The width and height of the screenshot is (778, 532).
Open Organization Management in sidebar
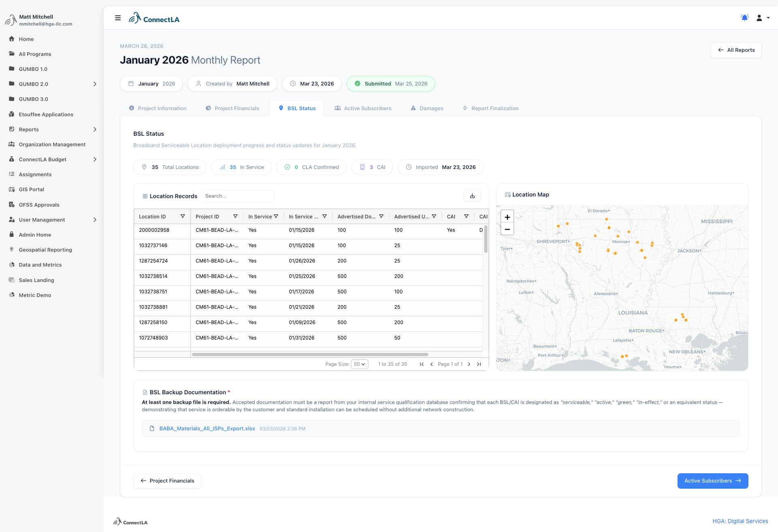(x=52, y=144)
